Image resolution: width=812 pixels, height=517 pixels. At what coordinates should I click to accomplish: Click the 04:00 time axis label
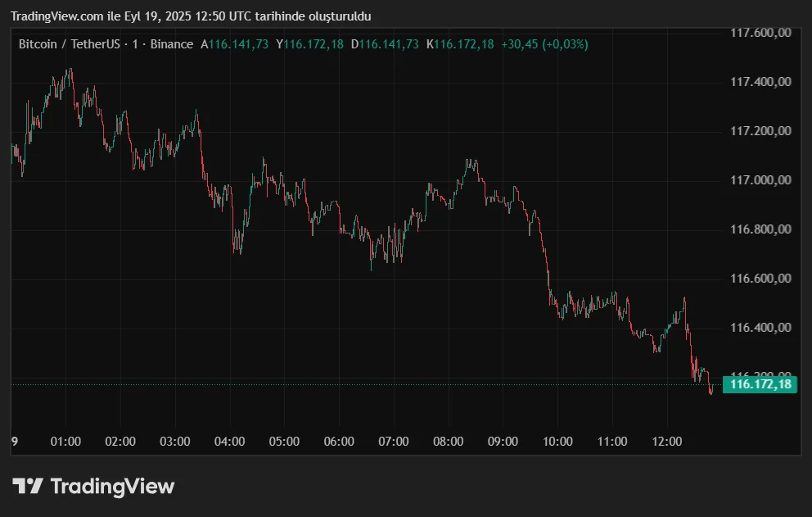pyautogui.click(x=229, y=442)
